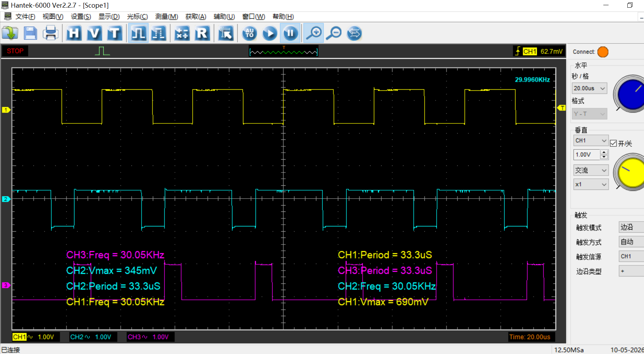Click the second pulse waveform icon

(x=158, y=33)
